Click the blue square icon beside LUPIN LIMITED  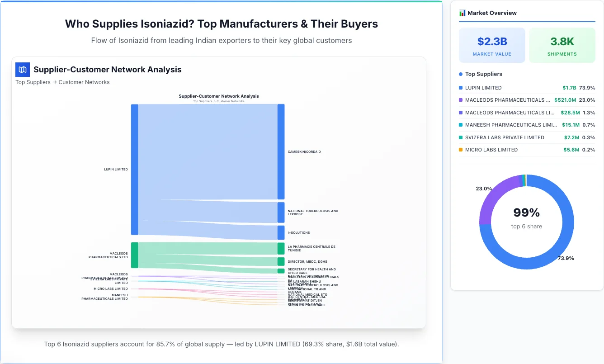(x=461, y=88)
